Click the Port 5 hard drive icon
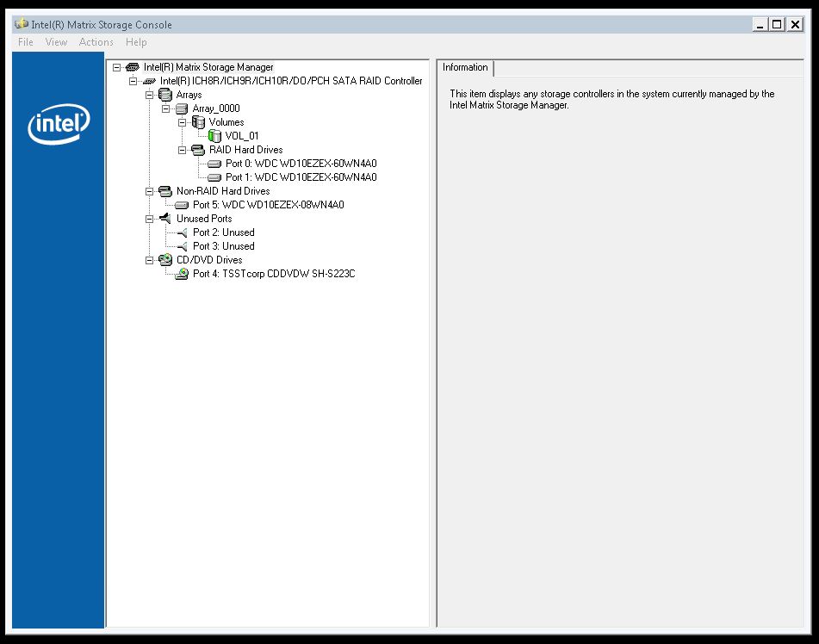 (182, 205)
